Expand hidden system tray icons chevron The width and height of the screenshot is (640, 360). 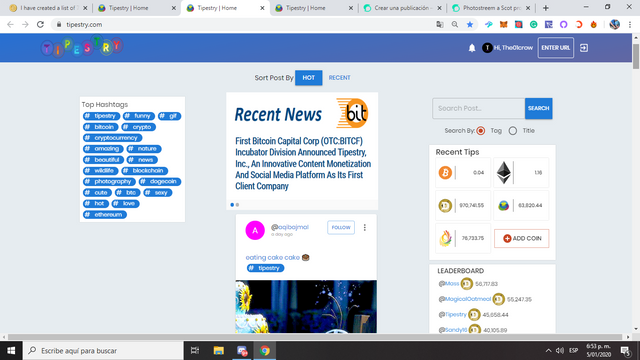click(548, 351)
